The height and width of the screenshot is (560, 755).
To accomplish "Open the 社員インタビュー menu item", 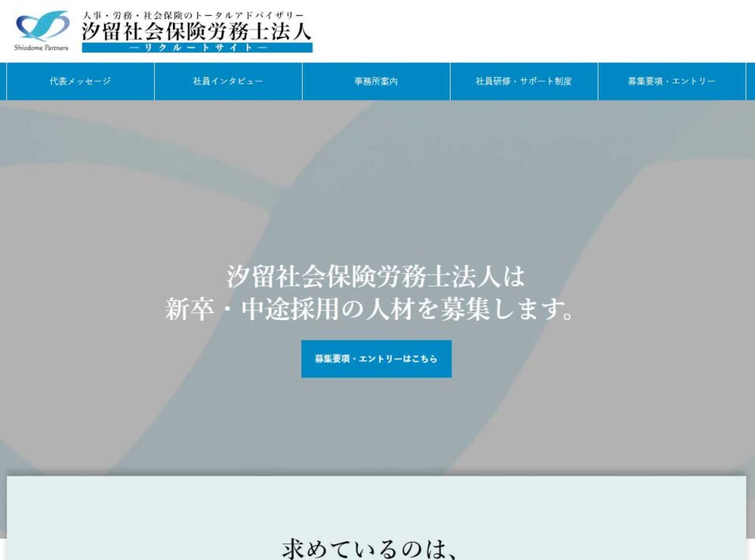I will (228, 81).
